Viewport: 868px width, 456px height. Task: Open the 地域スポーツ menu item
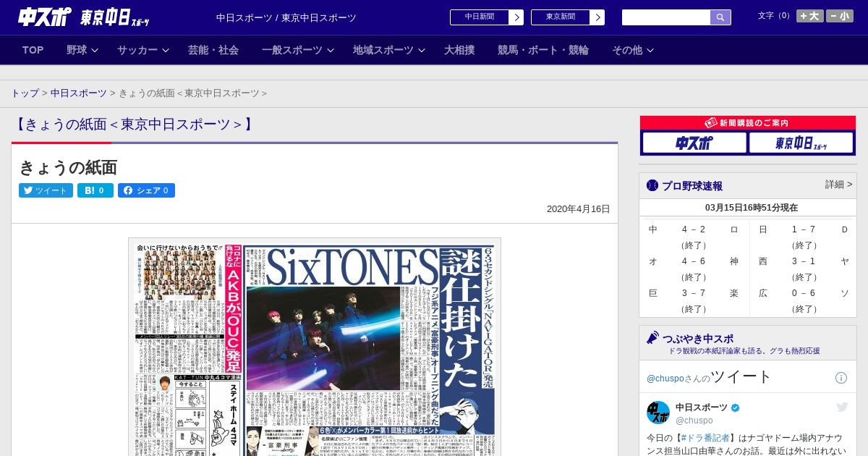pyautogui.click(x=383, y=50)
